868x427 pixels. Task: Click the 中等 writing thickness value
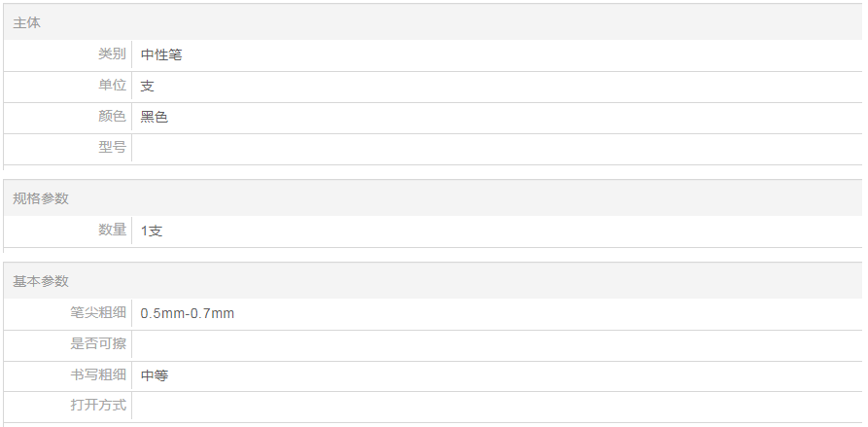155,375
